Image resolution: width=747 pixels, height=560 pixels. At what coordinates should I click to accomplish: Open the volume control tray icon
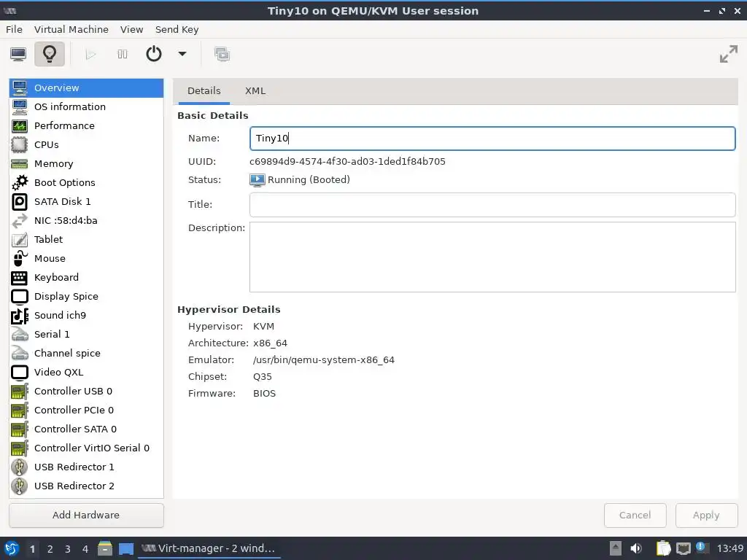(636, 548)
